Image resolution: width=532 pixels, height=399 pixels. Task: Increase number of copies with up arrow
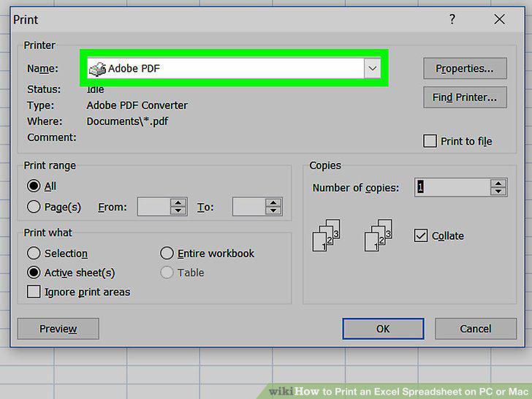[x=498, y=183]
